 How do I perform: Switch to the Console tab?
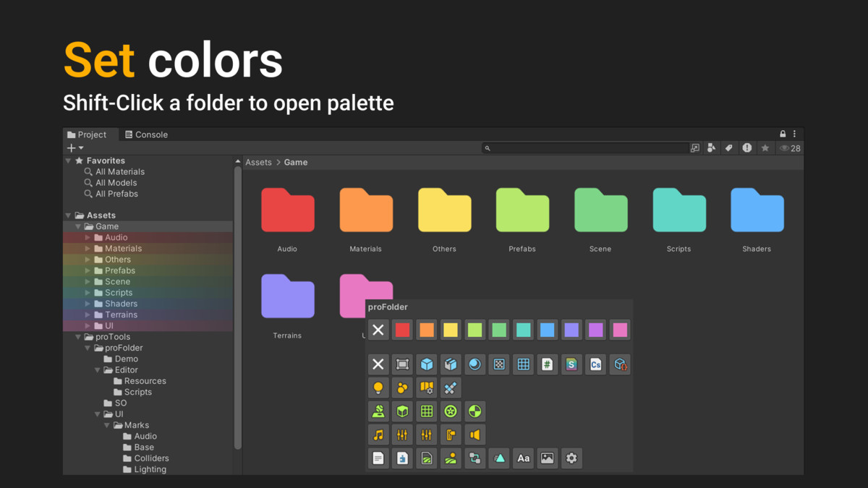point(146,134)
